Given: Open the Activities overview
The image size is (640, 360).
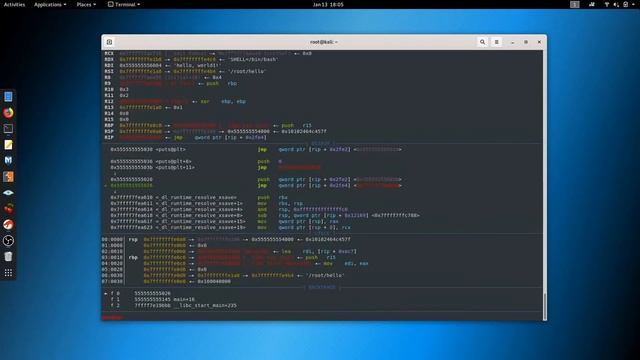Looking at the screenshot, I should (14, 4).
